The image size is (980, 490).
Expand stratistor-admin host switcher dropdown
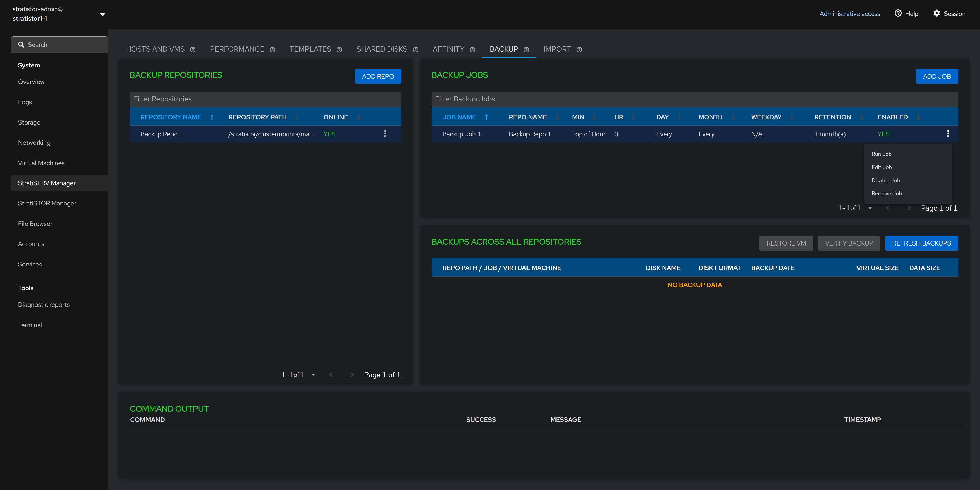(x=102, y=14)
